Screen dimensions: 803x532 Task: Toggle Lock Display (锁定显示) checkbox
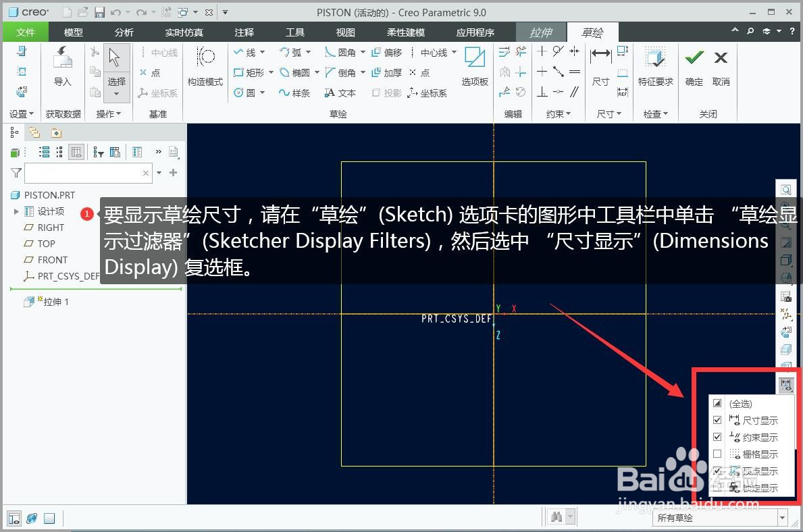pos(717,487)
